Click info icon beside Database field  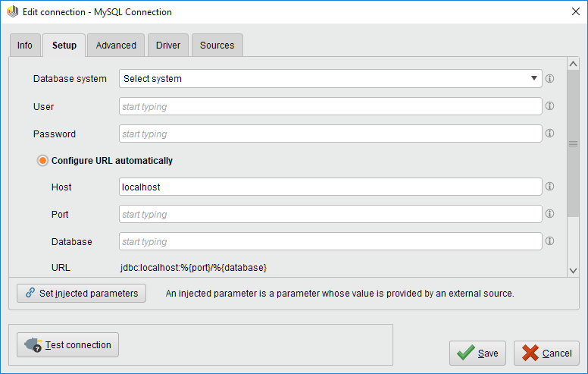tap(550, 242)
